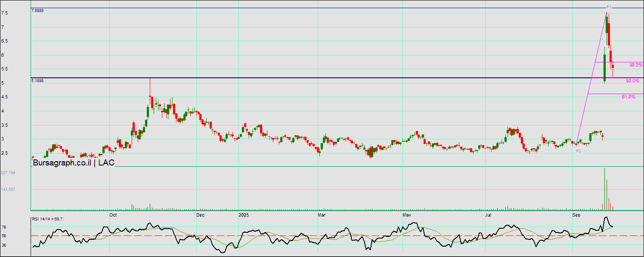Click the 5.1898 horizontal line label

37,80
